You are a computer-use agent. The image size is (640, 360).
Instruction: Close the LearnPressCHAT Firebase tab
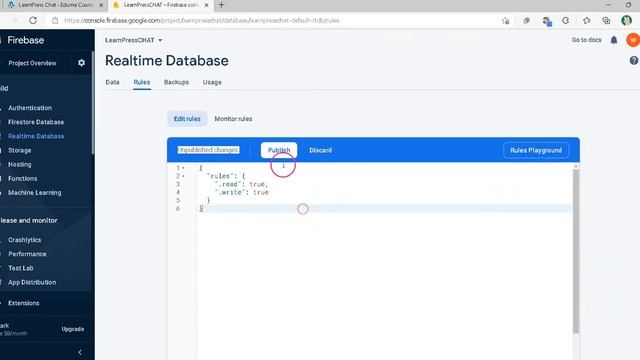tap(207, 5)
